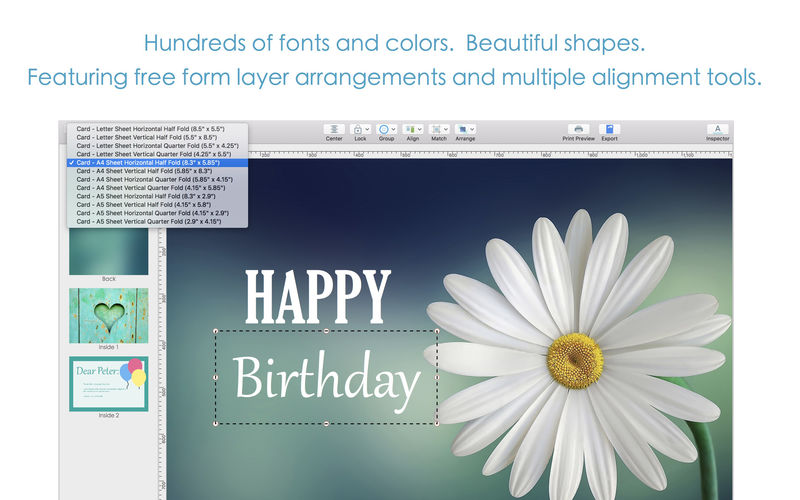The image size is (800, 500).
Task: Select checked A4 Sheet Horizontal Half Fold
Action: 158,162
